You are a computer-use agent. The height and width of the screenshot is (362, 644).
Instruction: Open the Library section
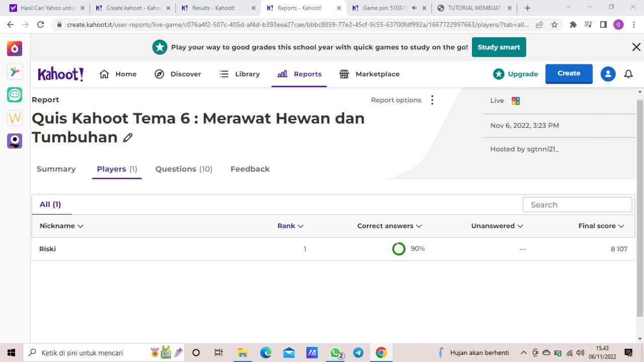pos(239,74)
